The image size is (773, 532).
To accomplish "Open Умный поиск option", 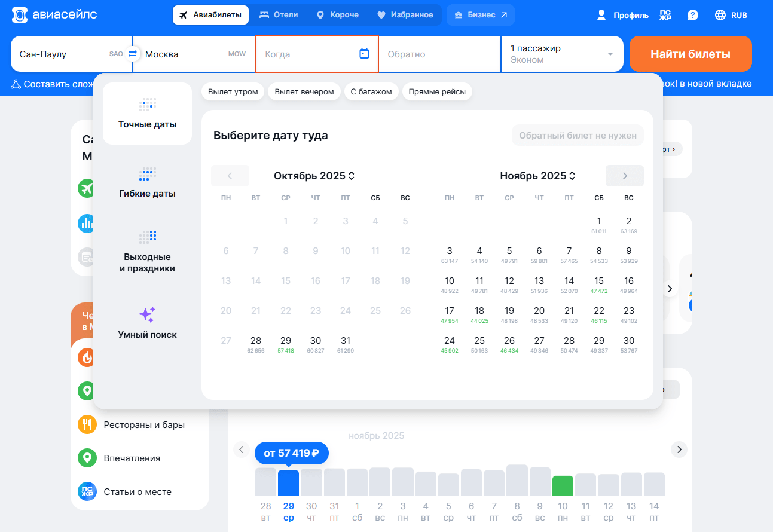I will 147,323.
